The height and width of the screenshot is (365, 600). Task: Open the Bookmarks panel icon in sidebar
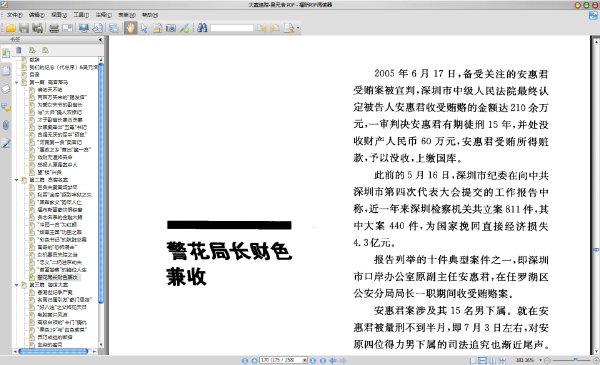coord(6,53)
